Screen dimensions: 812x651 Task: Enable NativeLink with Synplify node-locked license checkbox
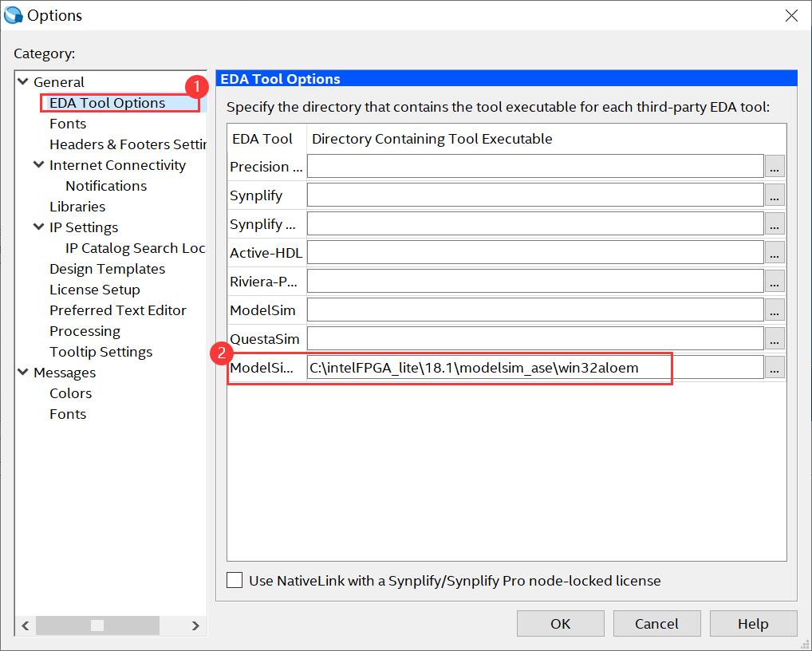pyautogui.click(x=235, y=580)
